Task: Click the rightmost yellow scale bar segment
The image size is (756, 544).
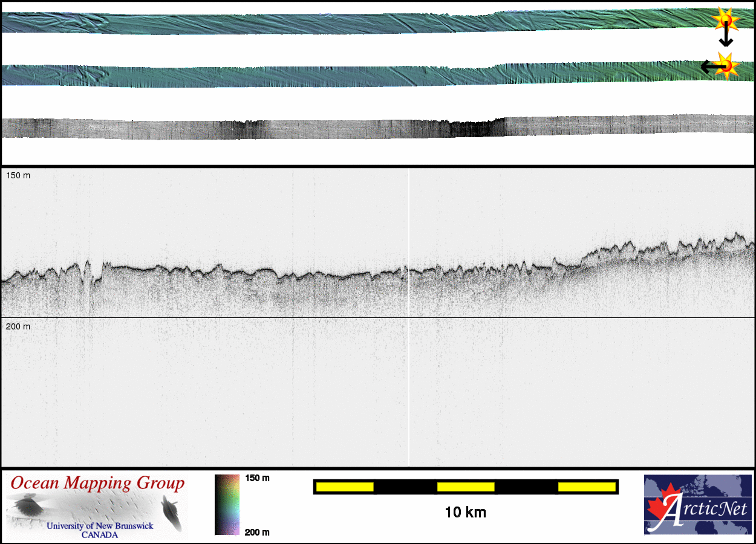Action: pyautogui.click(x=587, y=487)
